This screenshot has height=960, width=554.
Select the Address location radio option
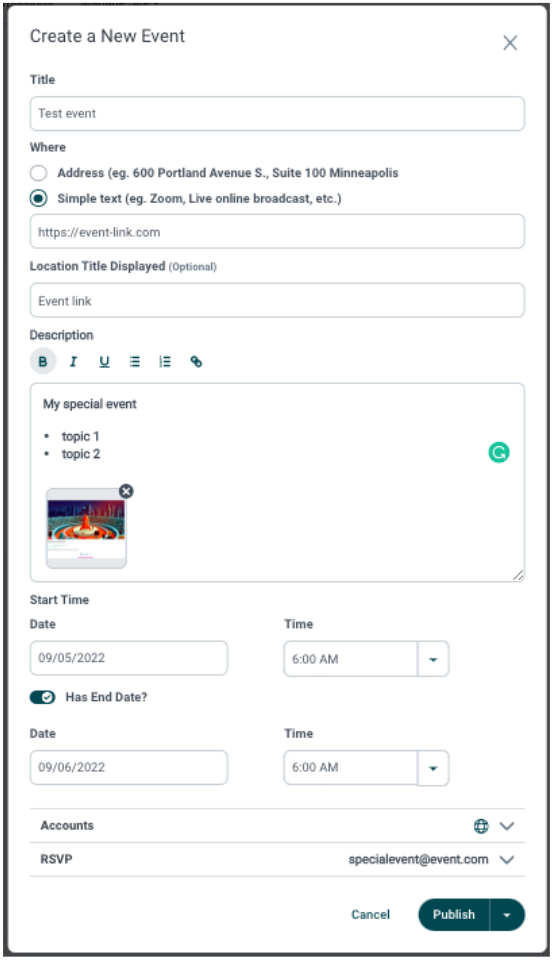pyautogui.click(x=39, y=173)
